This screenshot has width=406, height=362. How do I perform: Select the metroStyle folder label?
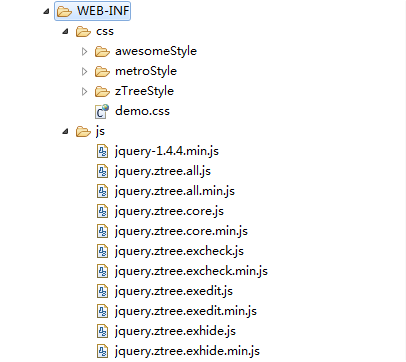pos(146,71)
